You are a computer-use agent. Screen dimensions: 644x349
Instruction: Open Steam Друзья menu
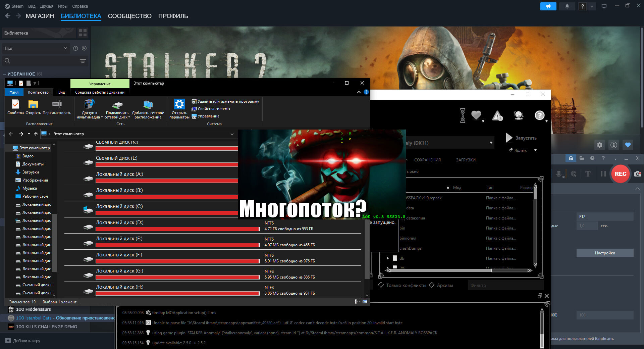(x=47, y=6)
